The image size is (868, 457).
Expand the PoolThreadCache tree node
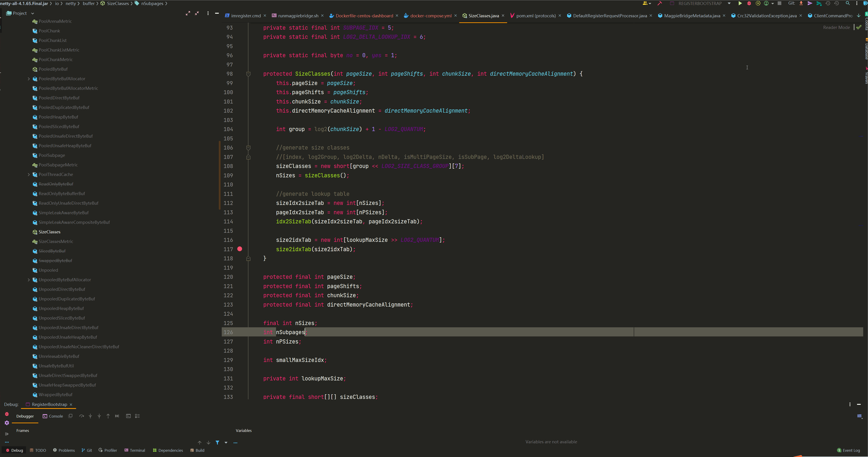coord(29,174)
